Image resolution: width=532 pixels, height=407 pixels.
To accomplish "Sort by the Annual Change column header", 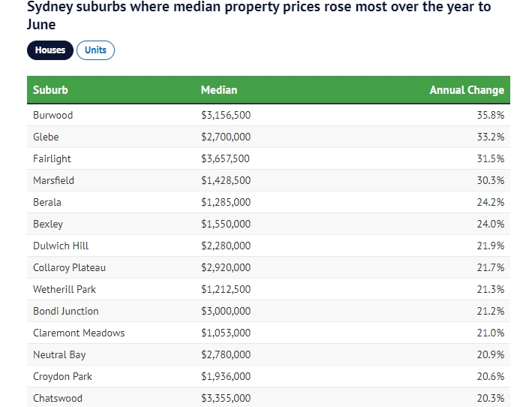I will point(467,90).
